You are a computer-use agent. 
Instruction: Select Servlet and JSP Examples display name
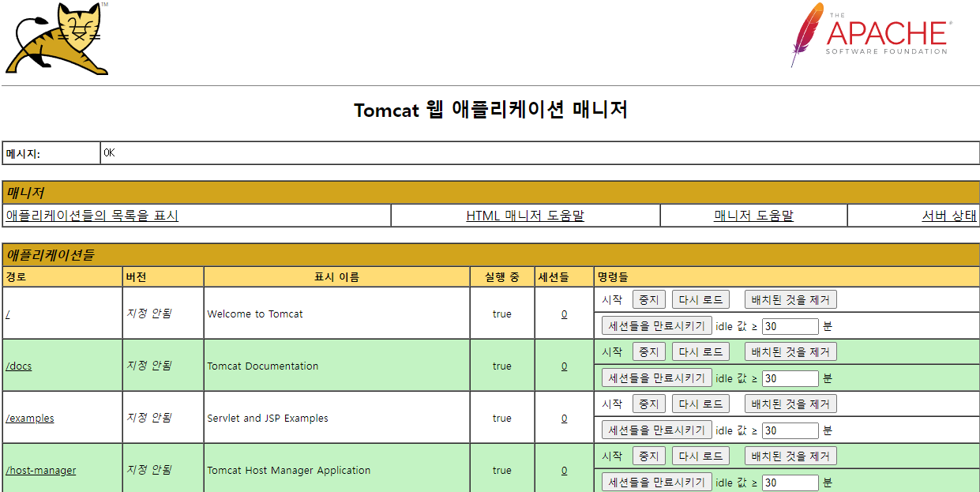268,418
